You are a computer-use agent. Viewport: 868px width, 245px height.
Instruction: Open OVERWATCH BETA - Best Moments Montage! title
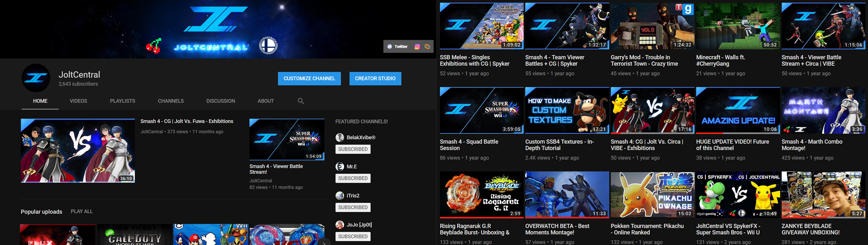pyautogui.click(x=557, y=229)
